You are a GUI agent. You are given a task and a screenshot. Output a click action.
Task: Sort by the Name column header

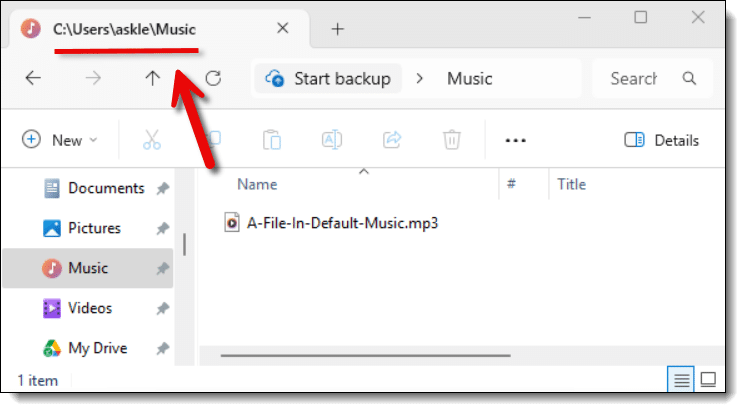[x=257, y=184]
